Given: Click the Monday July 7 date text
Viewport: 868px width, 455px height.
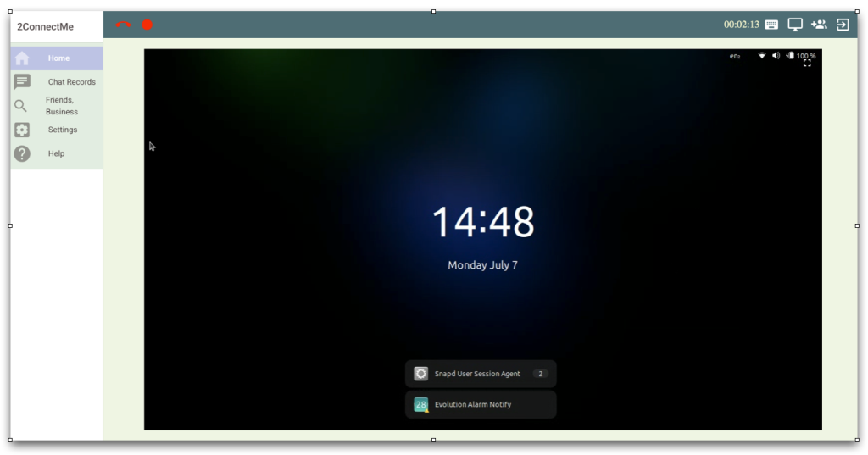Looking at the screenshot, I should (482, 265).
